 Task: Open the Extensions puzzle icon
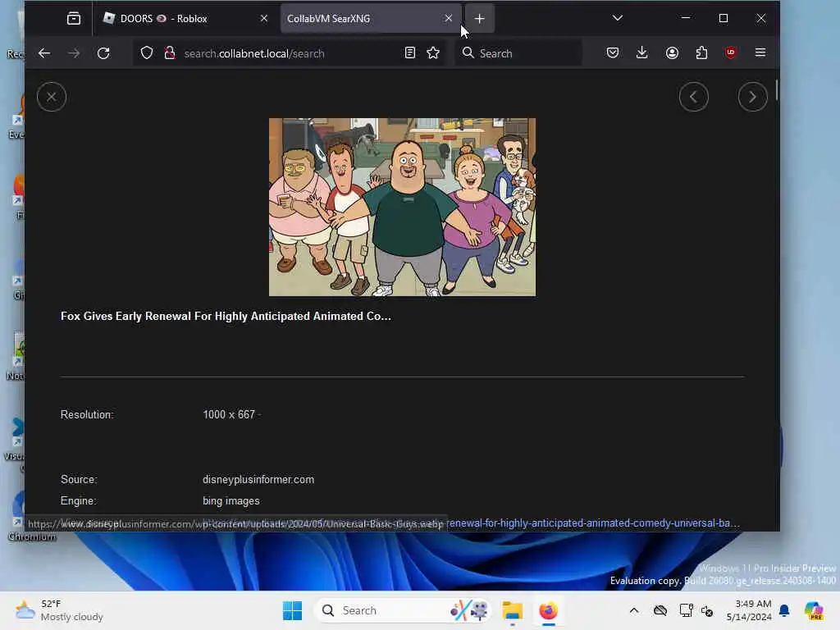pyautogui.click(x=701, y=52)
